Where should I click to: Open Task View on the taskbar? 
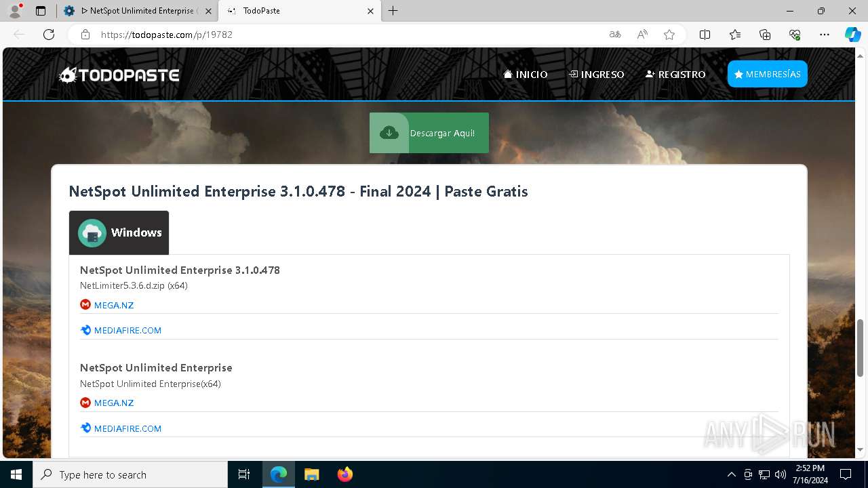pos(244,474)
